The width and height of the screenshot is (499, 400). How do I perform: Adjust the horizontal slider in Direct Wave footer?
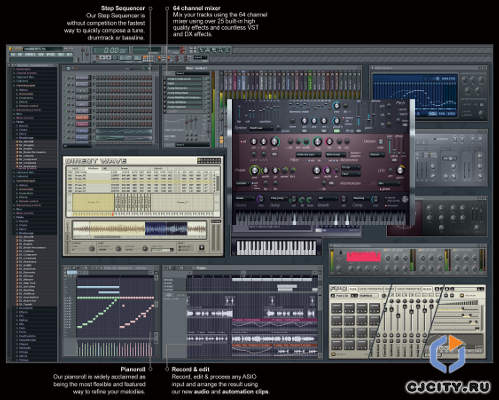tap(162, 249)
